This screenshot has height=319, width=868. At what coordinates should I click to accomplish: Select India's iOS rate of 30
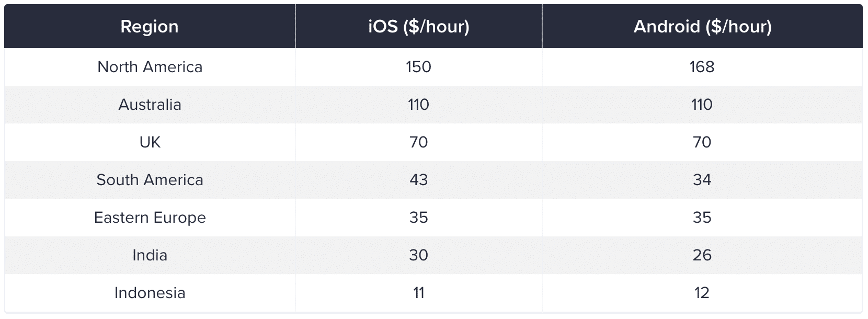[418, 255]
